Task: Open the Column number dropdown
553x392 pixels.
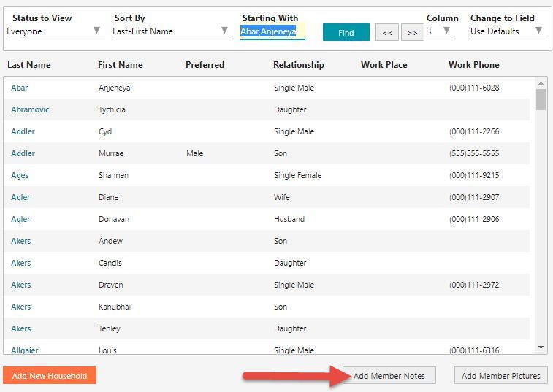Action: pyautogui.click(x=441, y=31)
